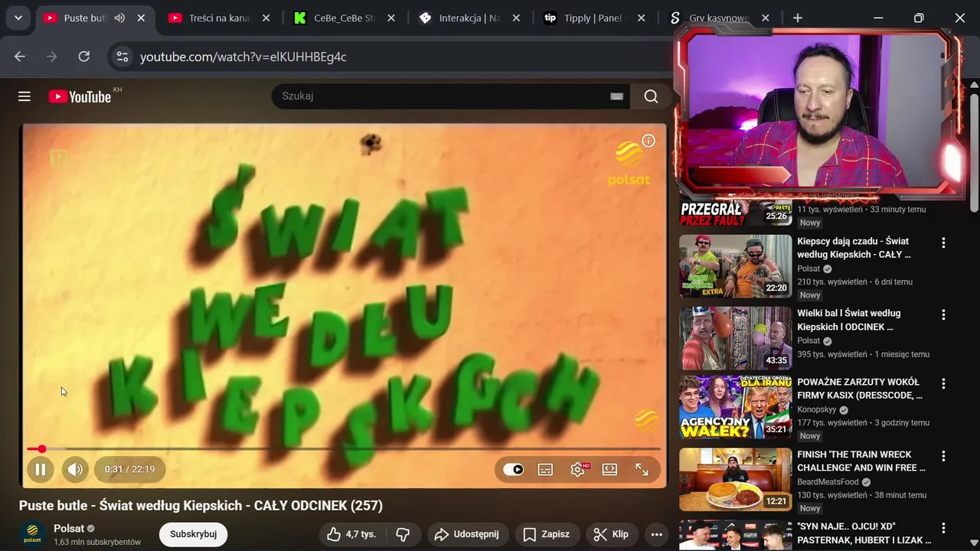980x551 pixels.
Task: Open the PRZEGRAŁ PRZEZ FAUL thumbnail
Action: [x=735, y=214]
